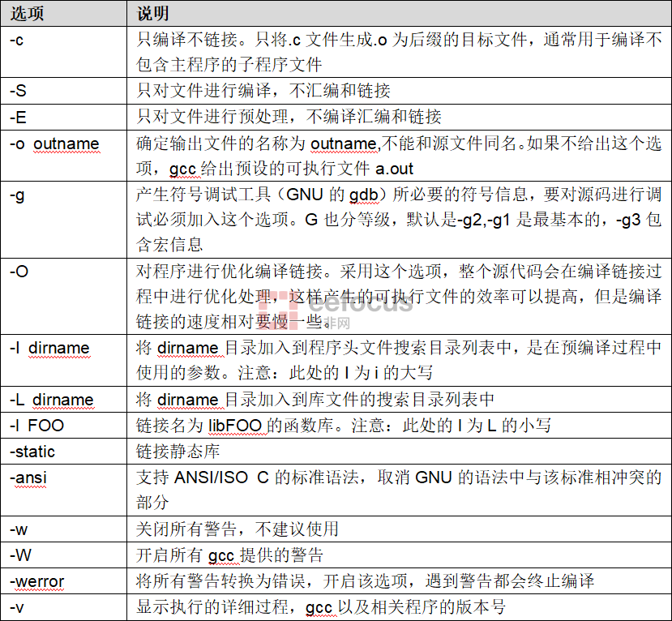The image size is (672, 621).
Task: Click description starting 产生符号调试工具
Action: click(399, 220)
